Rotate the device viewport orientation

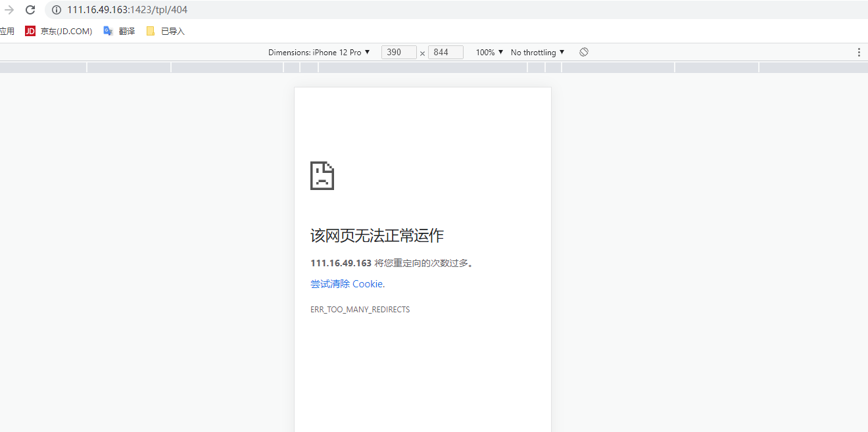point(584,52)
